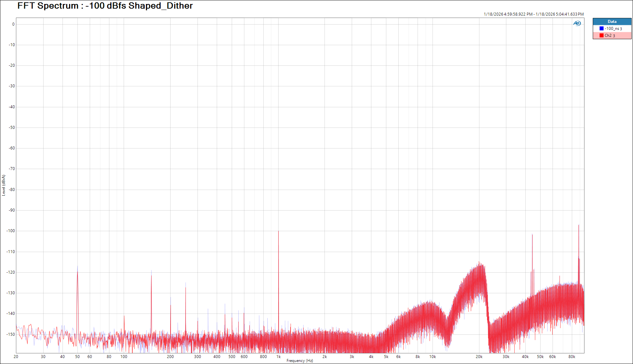The width and height of the screenshot is (633, 364).
Task: Select the Ch2 trace label in the legend
Action: 609,36
